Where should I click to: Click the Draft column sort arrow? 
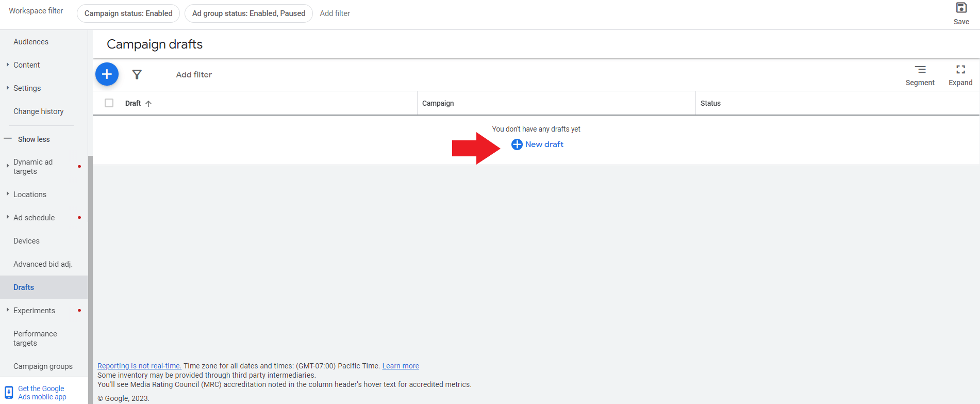148,104
